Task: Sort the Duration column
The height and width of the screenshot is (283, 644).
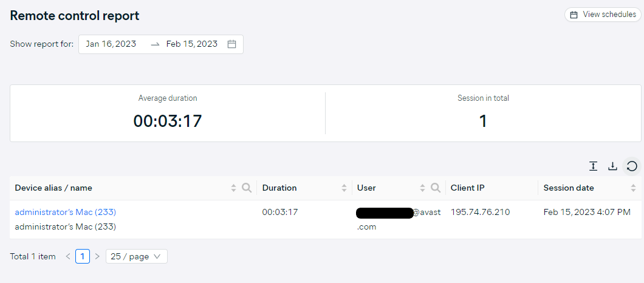Action: pyautogui.click(x=344, y=188)
